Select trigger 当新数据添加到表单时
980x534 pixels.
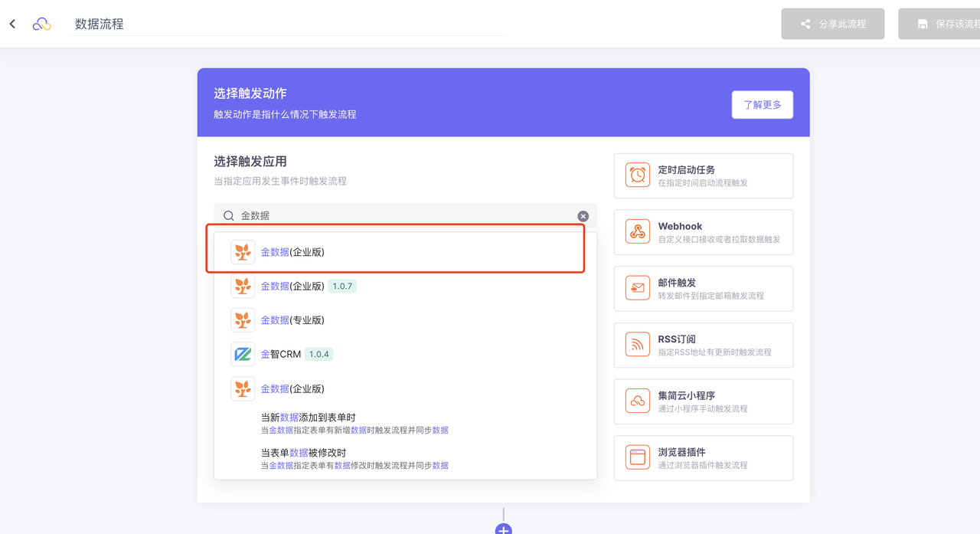[x=309, y=418]
